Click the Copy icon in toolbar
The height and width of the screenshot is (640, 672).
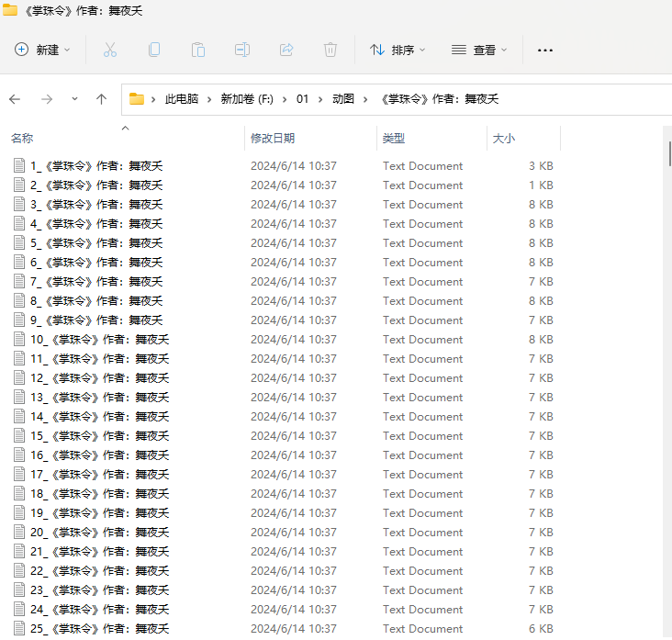pos(154,50)
